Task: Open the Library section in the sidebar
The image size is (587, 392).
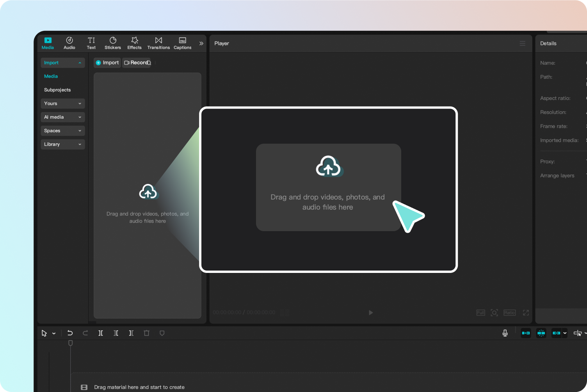Action: (62, 144)
